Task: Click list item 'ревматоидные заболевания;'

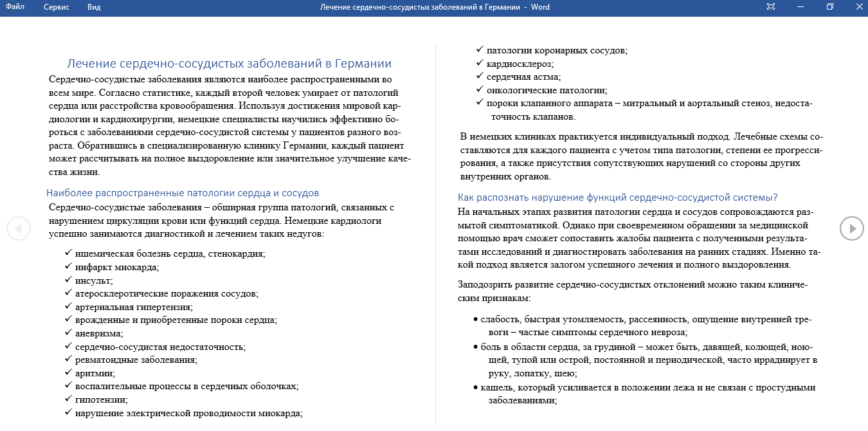Action: [x=136, y=360]
